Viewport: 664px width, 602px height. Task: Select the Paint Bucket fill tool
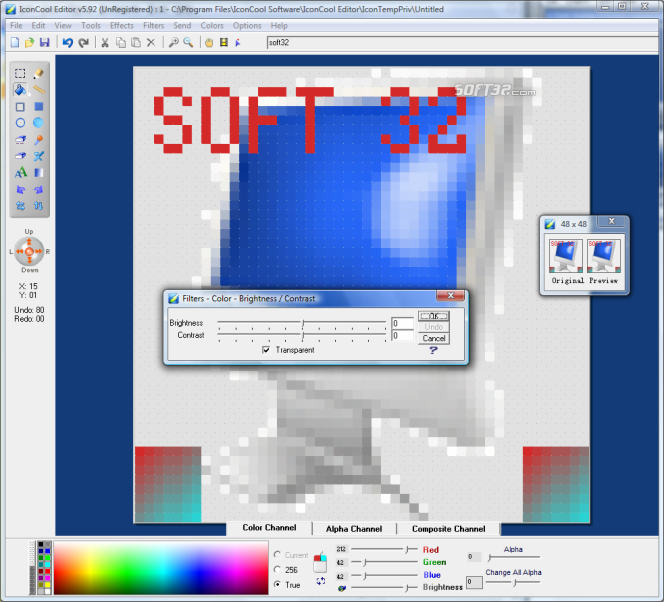click(x=20, y=90)
